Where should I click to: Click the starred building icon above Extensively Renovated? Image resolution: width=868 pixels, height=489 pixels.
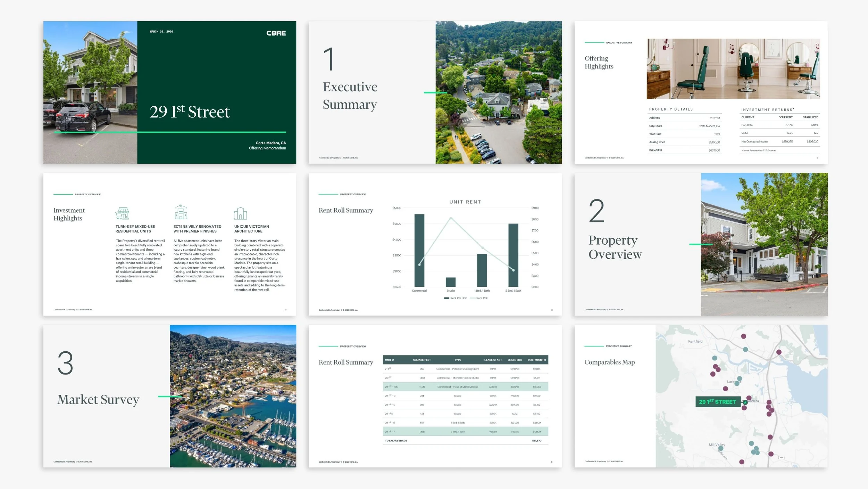tap(181, 212)
